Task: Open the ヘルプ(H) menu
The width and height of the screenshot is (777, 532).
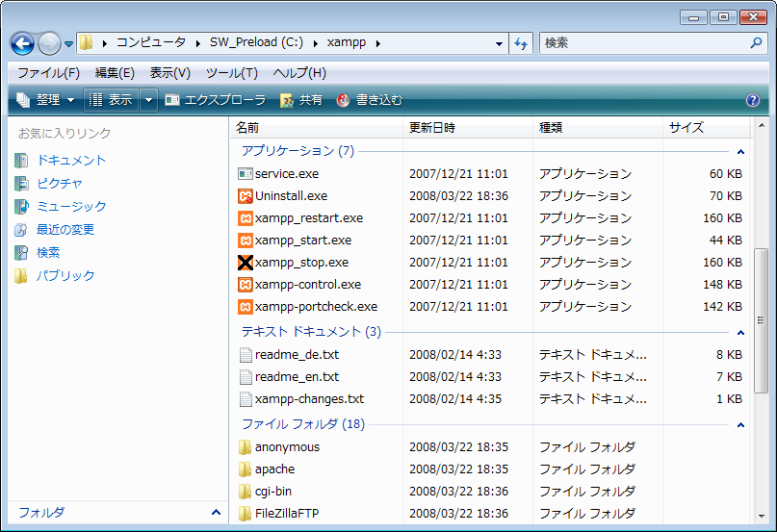Action: click(x=299, y=73)
